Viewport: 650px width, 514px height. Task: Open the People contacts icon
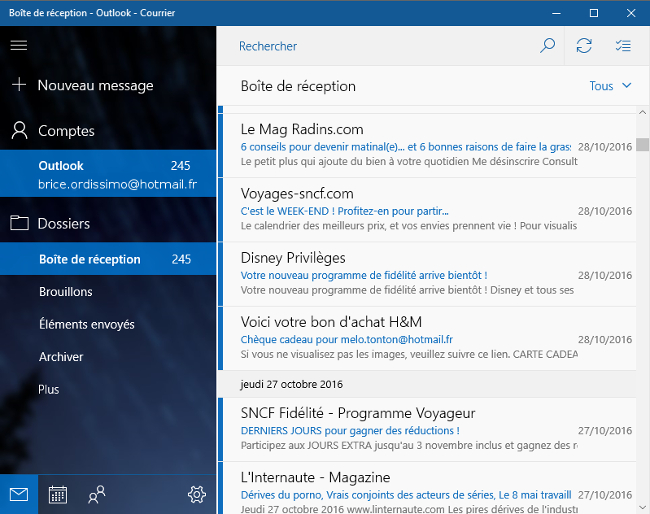[97, 495]
